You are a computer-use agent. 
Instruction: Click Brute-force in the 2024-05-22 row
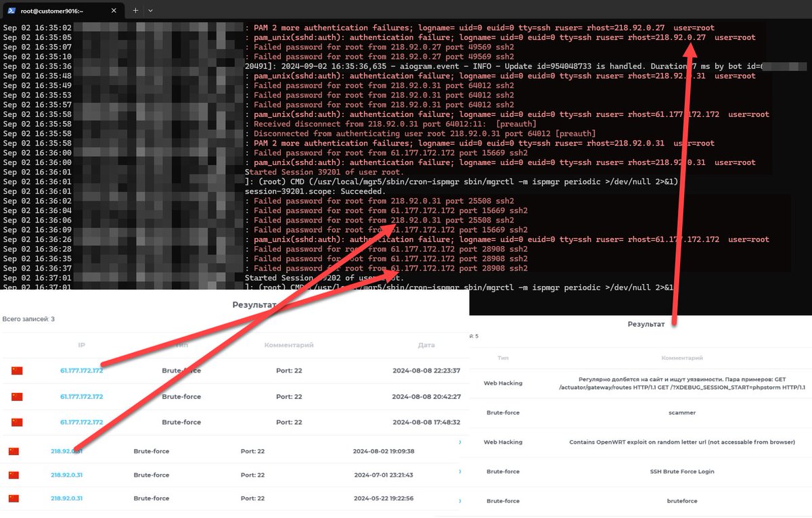pos(152,498)
